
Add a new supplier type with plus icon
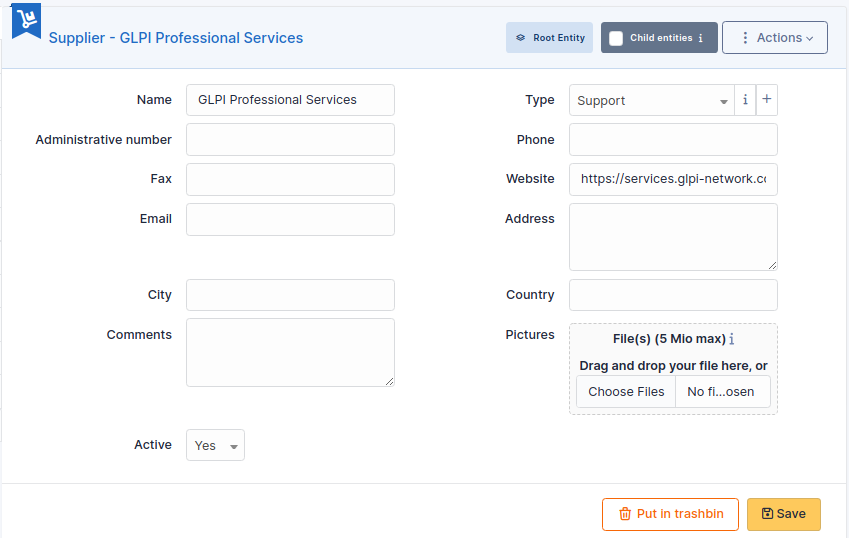point(767,100)
